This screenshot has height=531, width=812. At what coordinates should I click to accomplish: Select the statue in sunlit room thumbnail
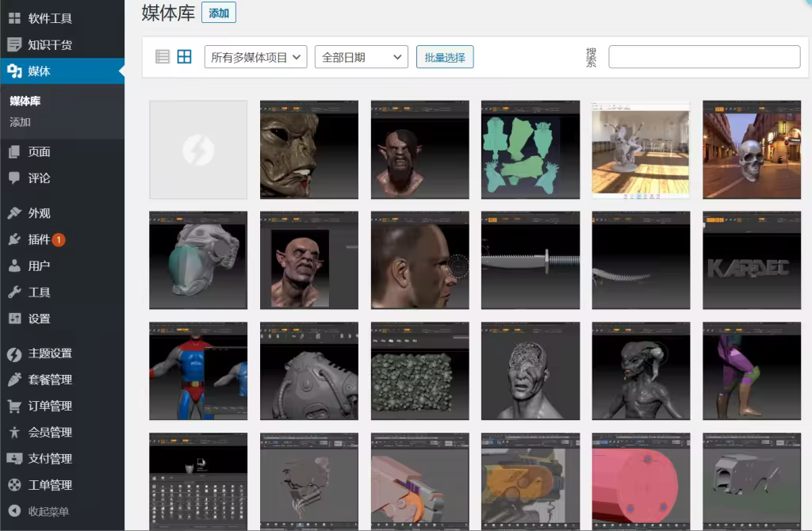point(641,150)
